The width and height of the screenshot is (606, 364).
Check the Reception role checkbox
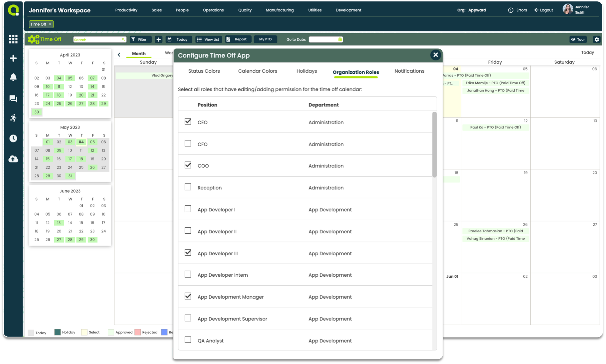[x=188, y=187]
